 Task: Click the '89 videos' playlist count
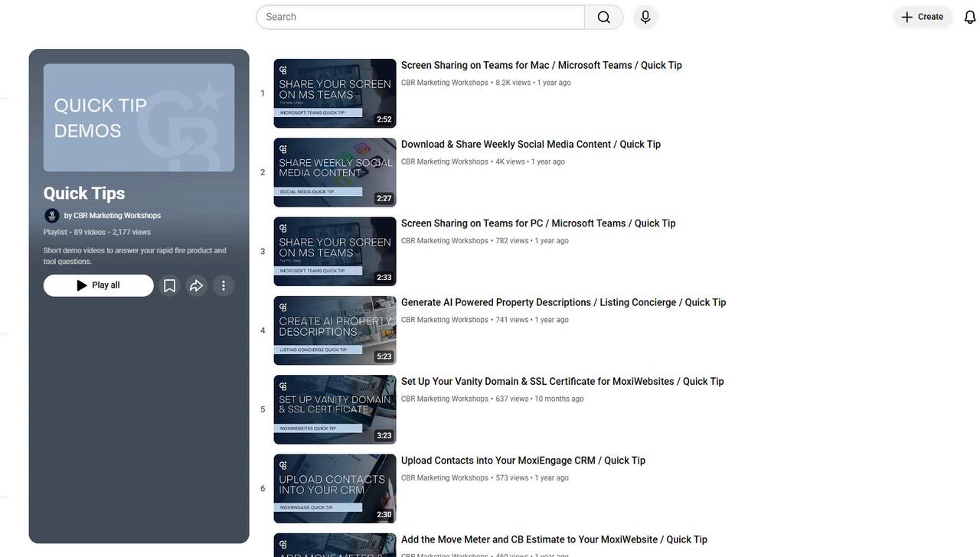(90, 233)
